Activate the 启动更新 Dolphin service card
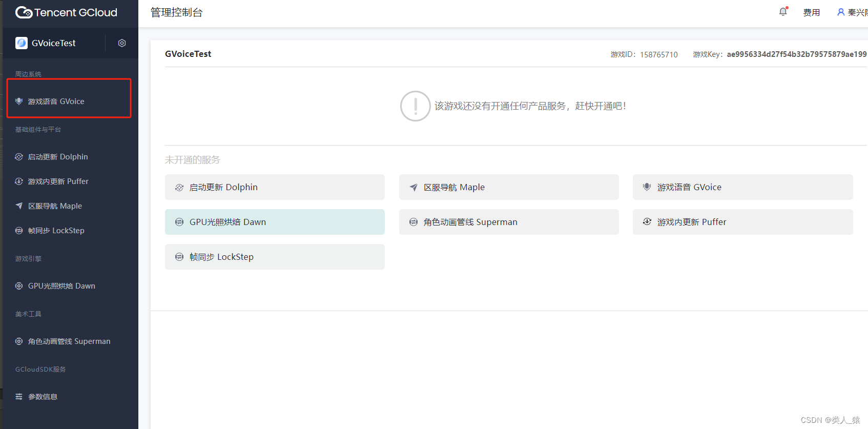 (x=275, y=187)
